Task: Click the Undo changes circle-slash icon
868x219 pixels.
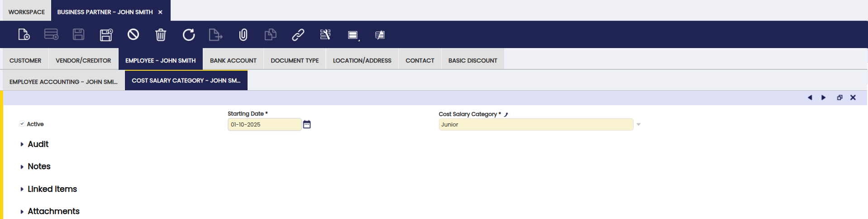Action: [133, 34]
